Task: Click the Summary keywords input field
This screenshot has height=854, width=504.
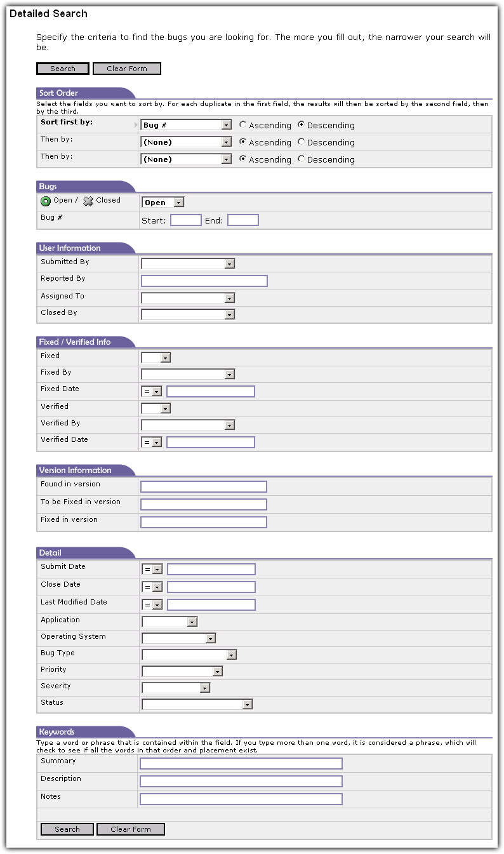Action: point(241,764)
